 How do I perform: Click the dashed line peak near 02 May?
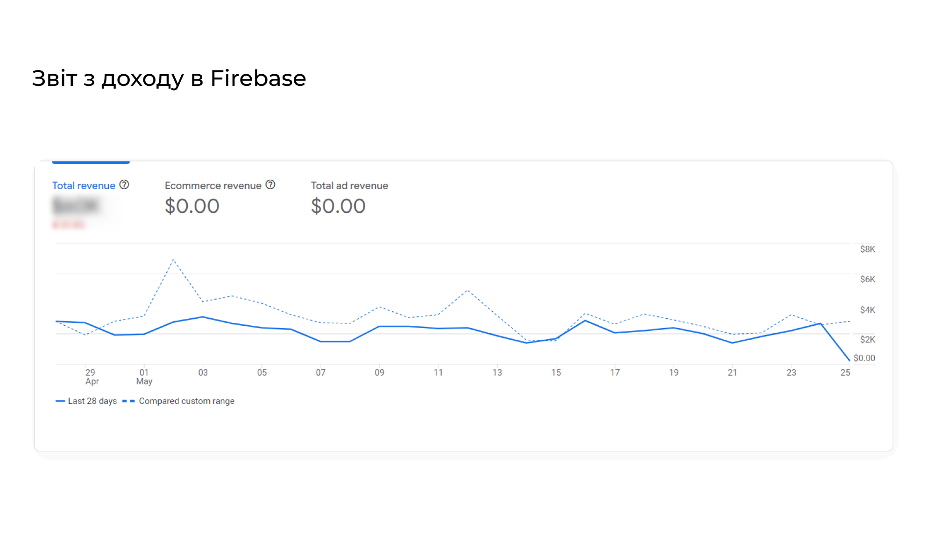tap(173, 259)
